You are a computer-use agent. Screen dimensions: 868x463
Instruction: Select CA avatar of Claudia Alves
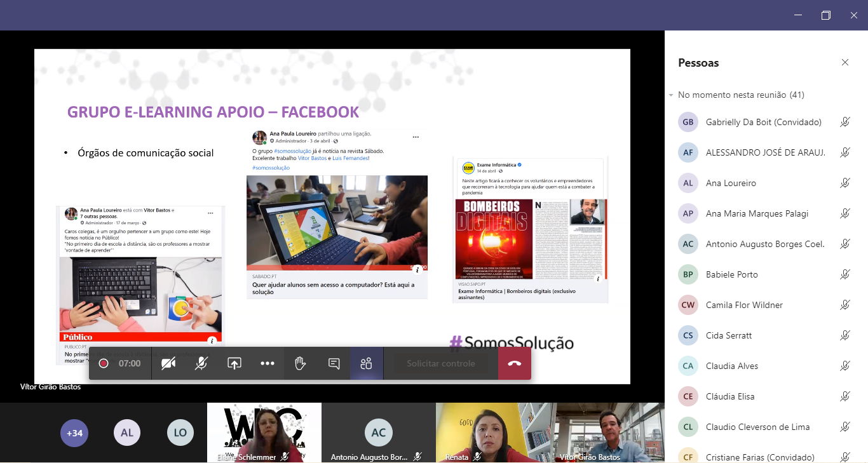pos(688,366)
